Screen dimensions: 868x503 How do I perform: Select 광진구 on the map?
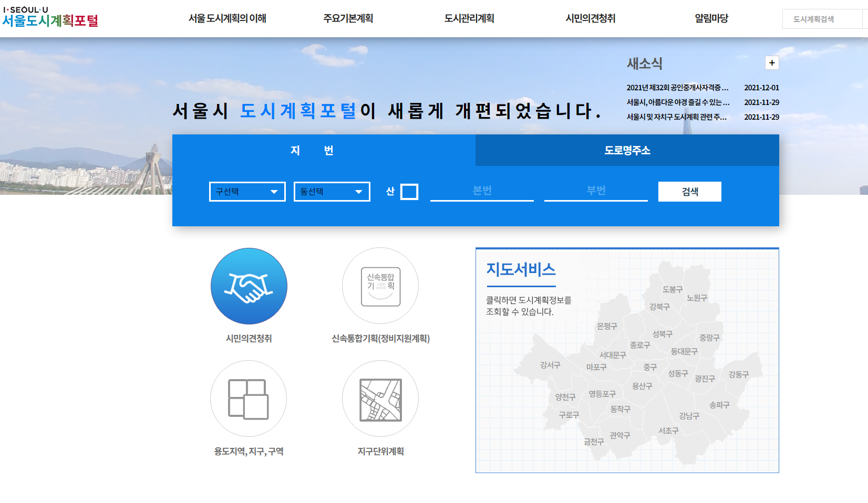point(705,378)
